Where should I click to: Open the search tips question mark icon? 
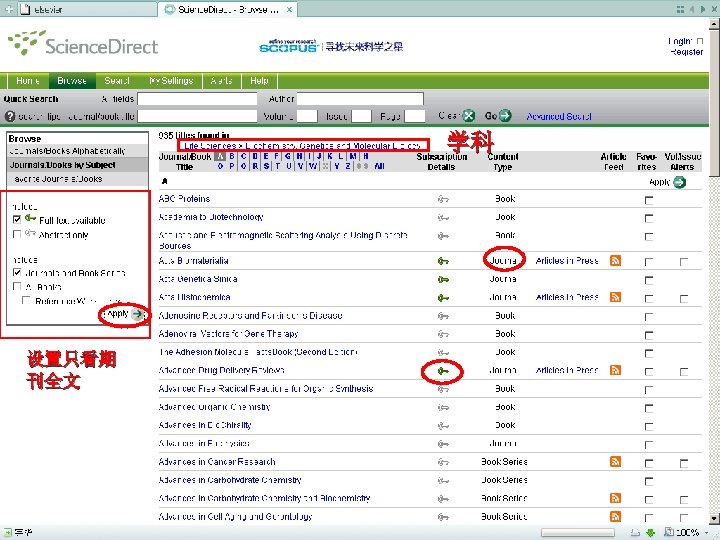10,116
